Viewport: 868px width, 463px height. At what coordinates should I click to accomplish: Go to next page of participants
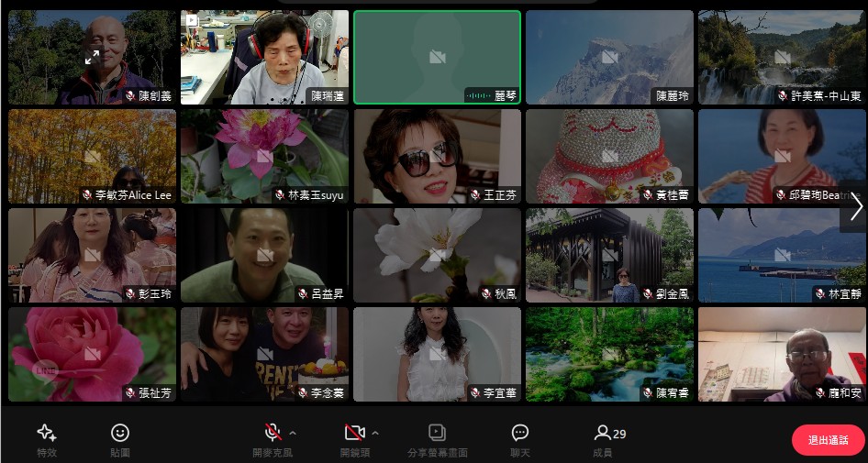(855, 207)
